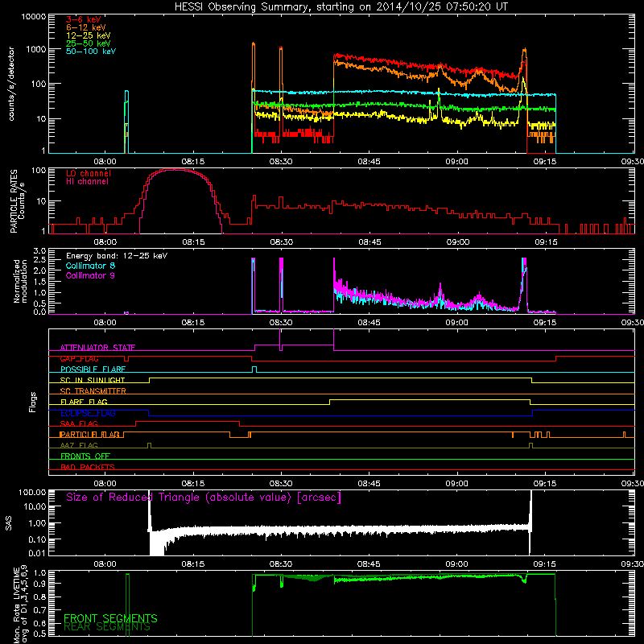Viewport: 644px width, 644px height.
Task: Select the 3-6 keV legend label
Action: (x=84, y=19)
